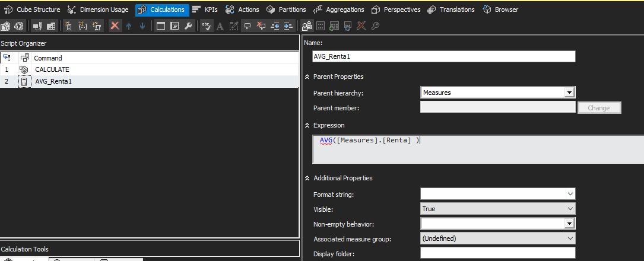The height and width of the screenshot is (261, 644).
Task: Open the Format string dropdown
Action: coord(570,194)
